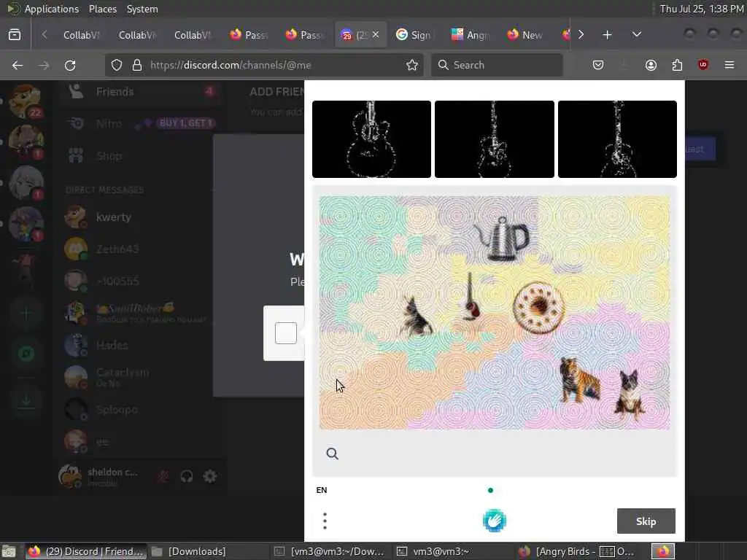The image size is (747, 560).
Task: Close the active Discord tab
Action: pos(376,34)
